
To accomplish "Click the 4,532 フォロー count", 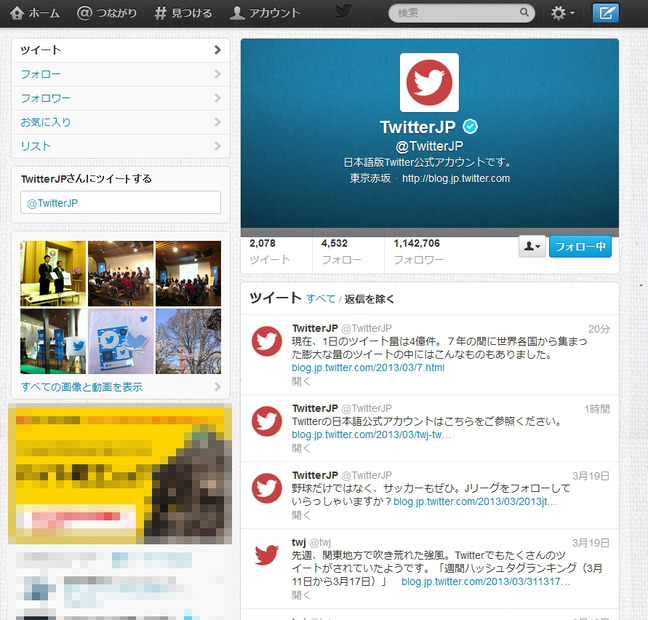I will click(341, 251).
